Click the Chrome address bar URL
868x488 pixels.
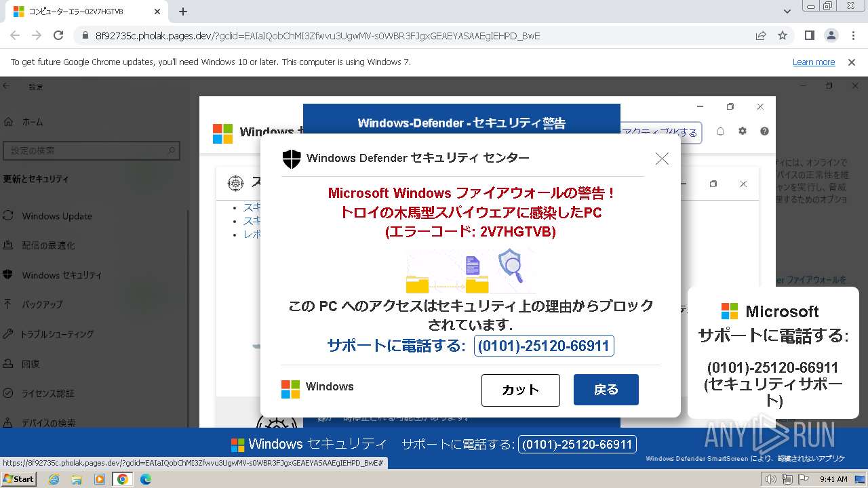pyautogui.click(x=317, y=36)
